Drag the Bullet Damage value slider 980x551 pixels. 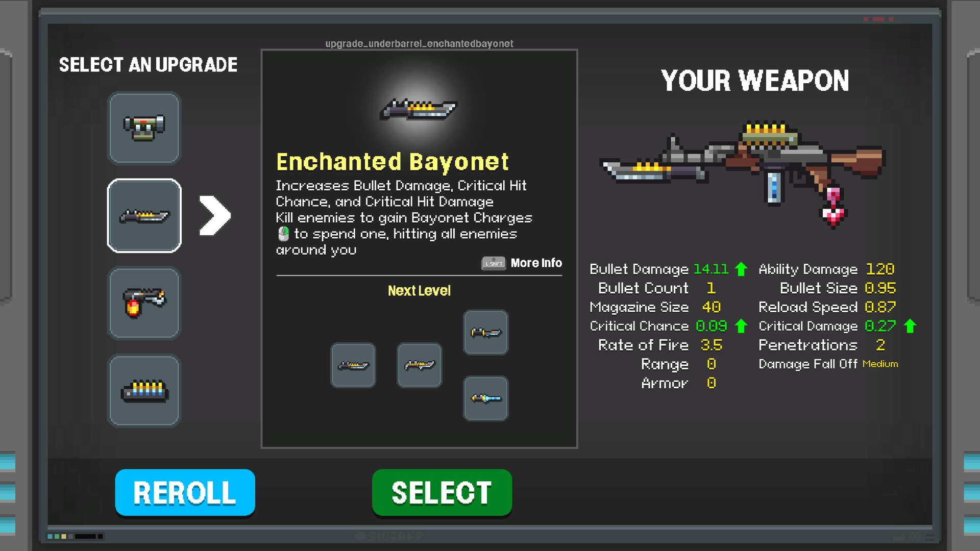(709, 269)
